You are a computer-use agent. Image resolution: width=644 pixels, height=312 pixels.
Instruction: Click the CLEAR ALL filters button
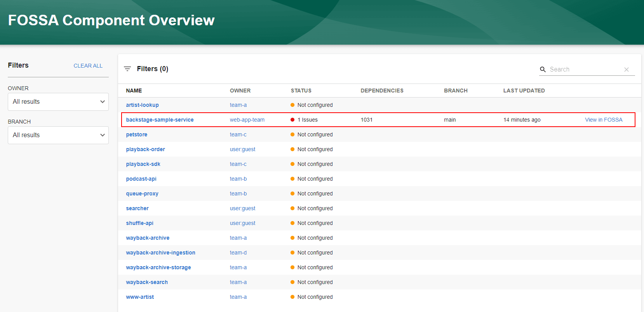click(x=88, y=66)
